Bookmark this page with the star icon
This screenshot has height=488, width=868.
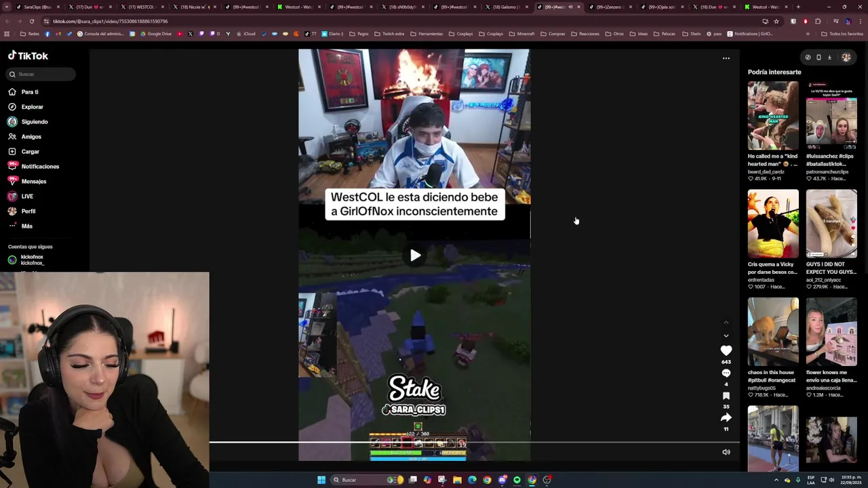[x=776, y=21]
